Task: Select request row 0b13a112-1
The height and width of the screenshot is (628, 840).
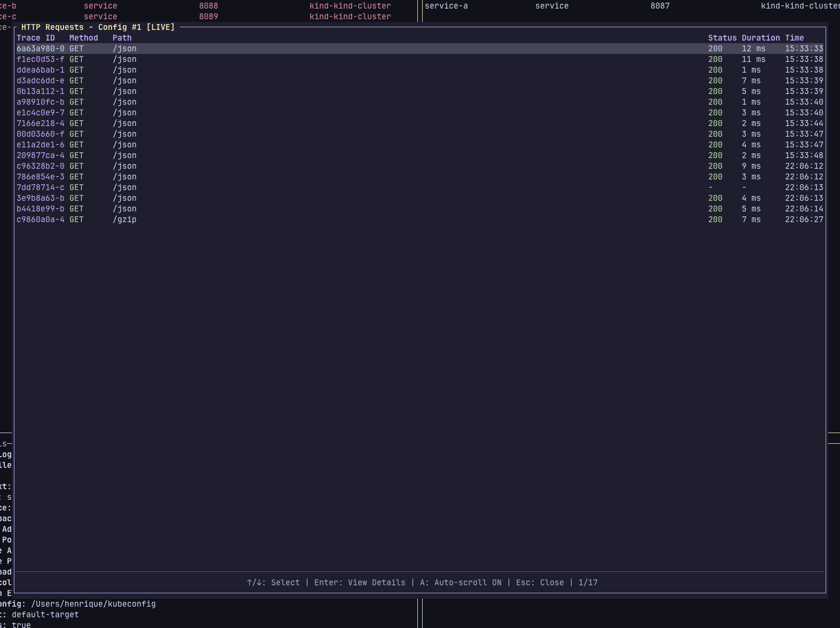Action: (420, 91)
